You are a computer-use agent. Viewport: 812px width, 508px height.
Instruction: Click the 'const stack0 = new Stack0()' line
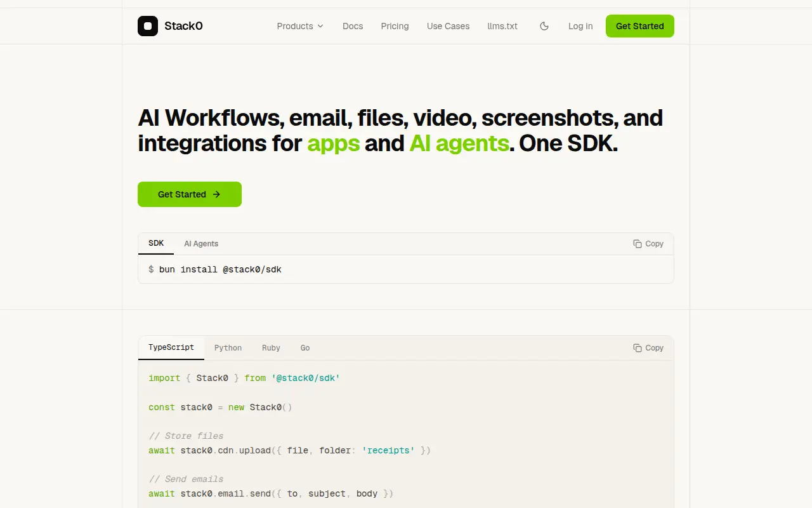220,407
